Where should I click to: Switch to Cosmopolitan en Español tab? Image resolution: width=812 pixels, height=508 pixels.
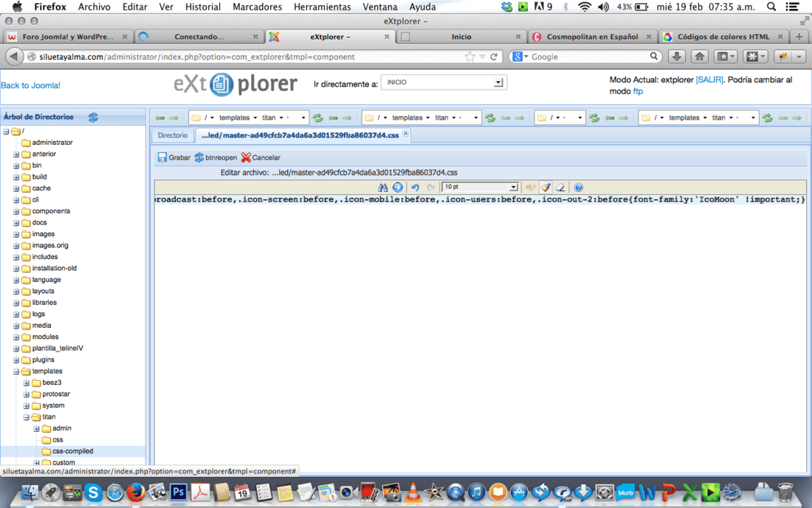(592, 37)
